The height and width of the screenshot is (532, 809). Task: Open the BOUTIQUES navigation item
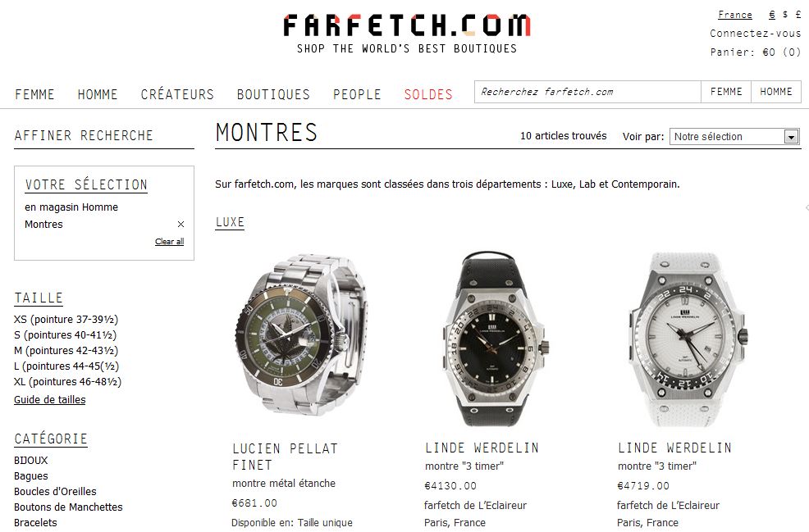(x=273, y=94)
